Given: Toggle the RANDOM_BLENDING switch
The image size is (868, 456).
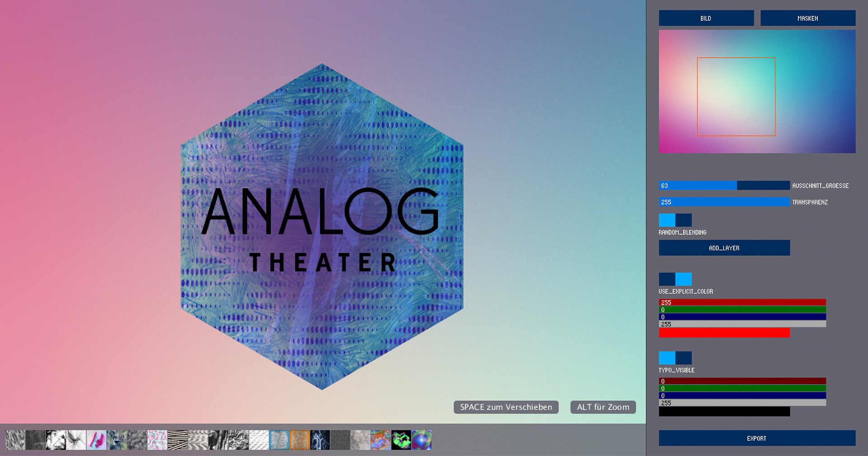Looking at the screenshot, I should click(x=675, y=220).
